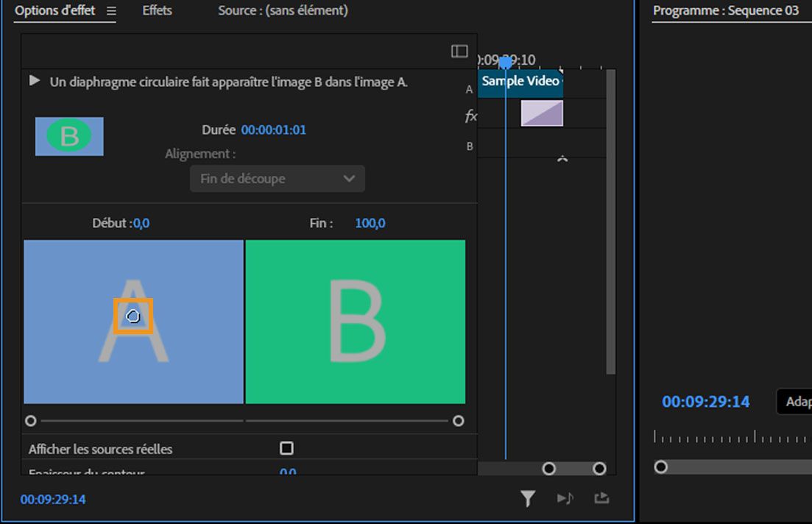Select the Sample Video clip in the timeline

520,82
